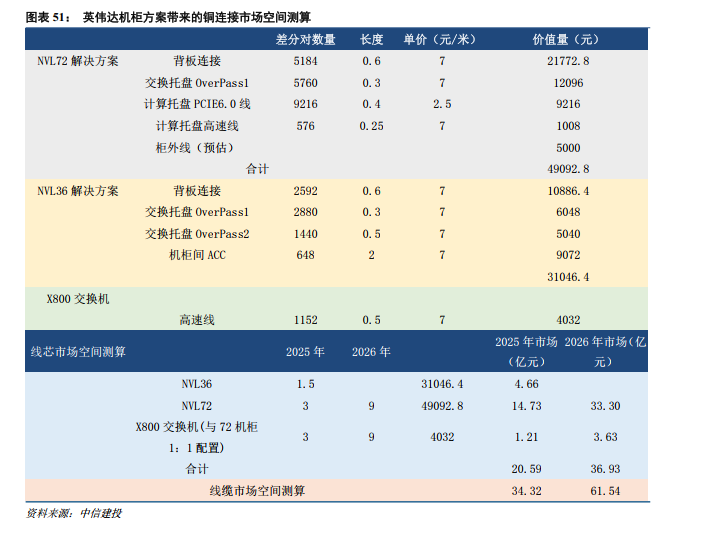
Task: Click the 长度 column header
Action: tap(371, 39)
